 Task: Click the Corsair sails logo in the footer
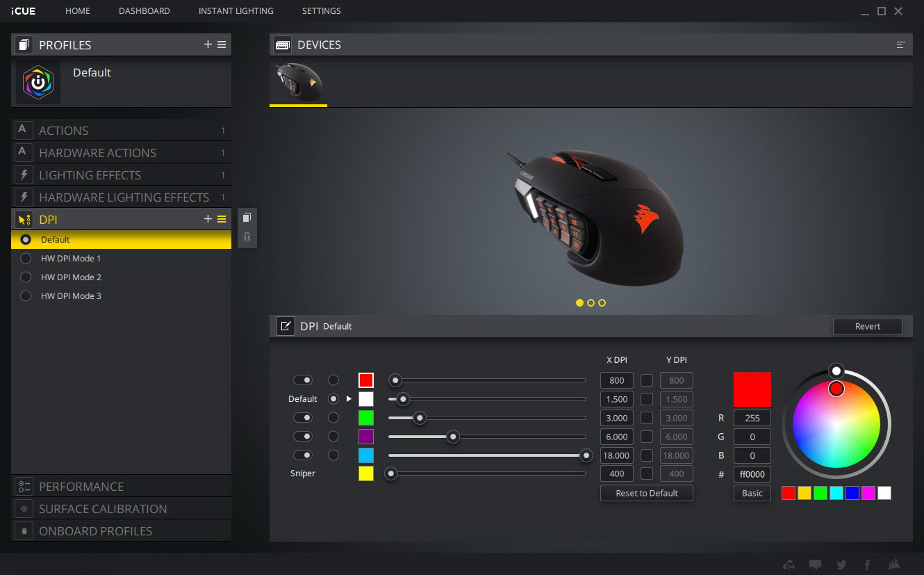click(x=895, y=565)
